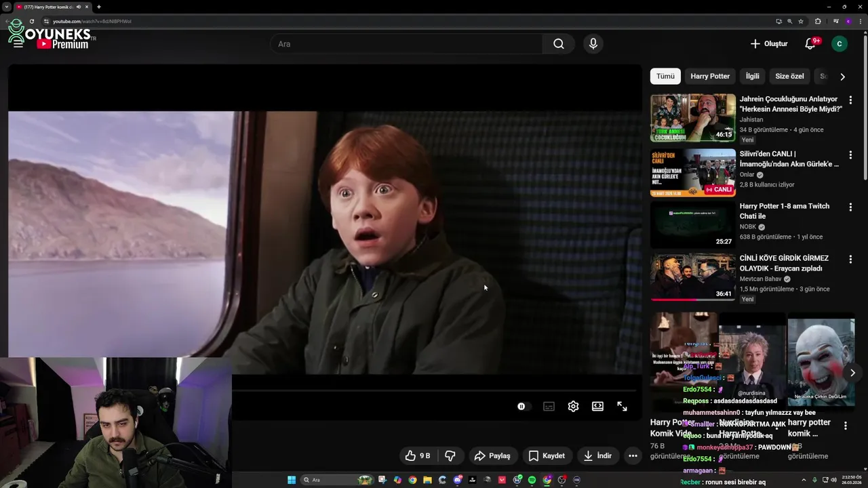Click the taskbar Ara search box

tap(336, 480)
